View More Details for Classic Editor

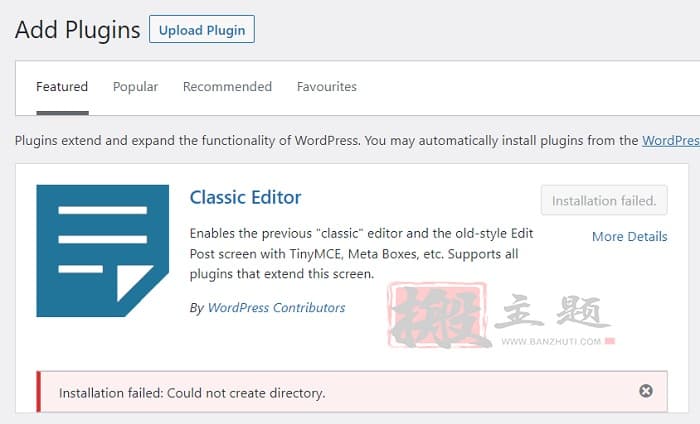pyautogui.click(x=629, y=237)
